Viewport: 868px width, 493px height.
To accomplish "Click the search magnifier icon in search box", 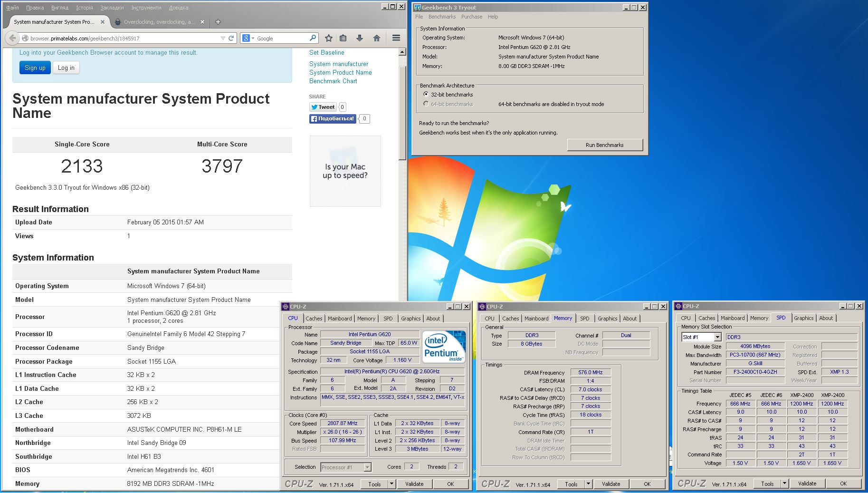I will [313, 38].
